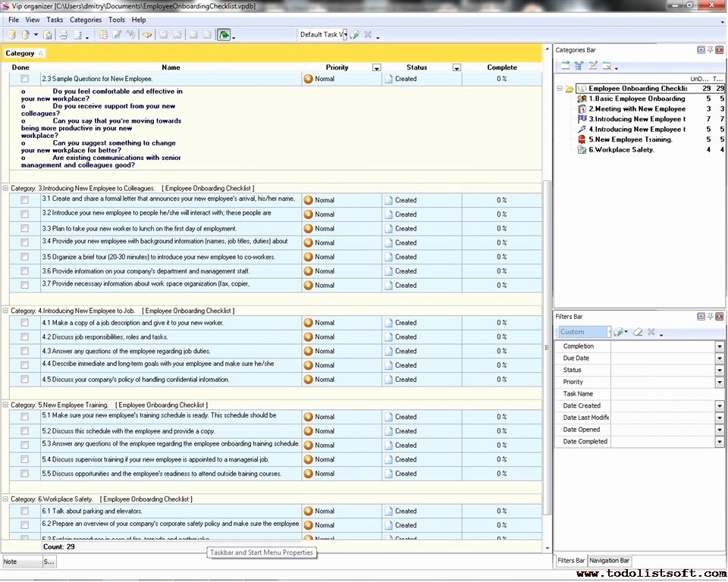Collapse Employee Onboarding Checklist tree node
The height and width of the screenshot is (582, 728).
560,89
